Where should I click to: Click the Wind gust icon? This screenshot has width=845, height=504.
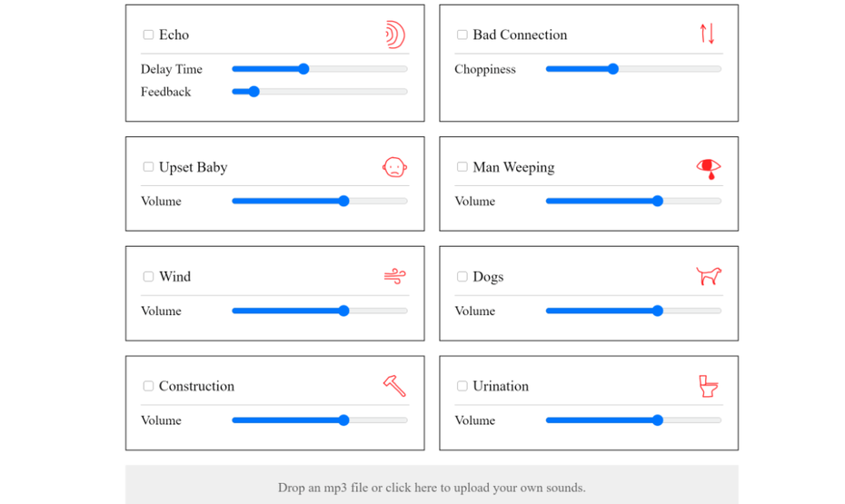pyautogui.click(x=395, y=276)
